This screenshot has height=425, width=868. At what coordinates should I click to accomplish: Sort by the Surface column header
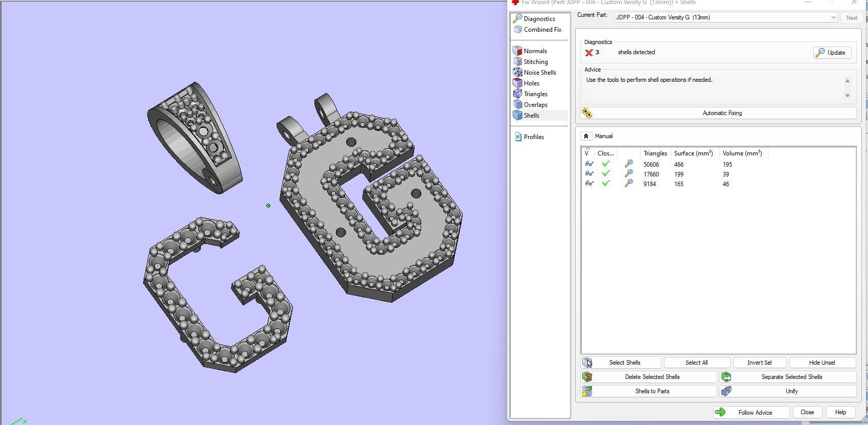(693, 153)
